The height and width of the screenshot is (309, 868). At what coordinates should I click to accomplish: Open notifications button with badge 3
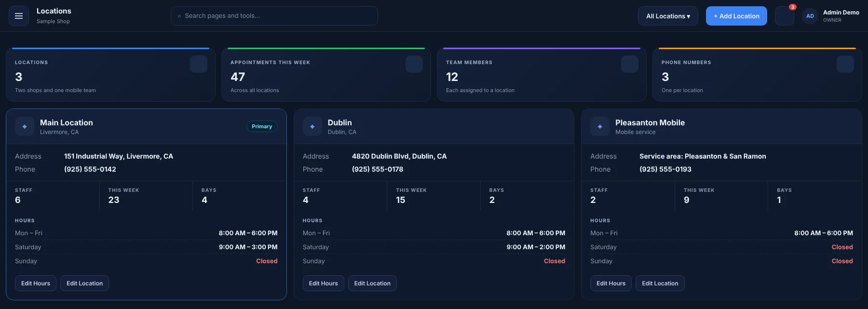click(785, 16)
